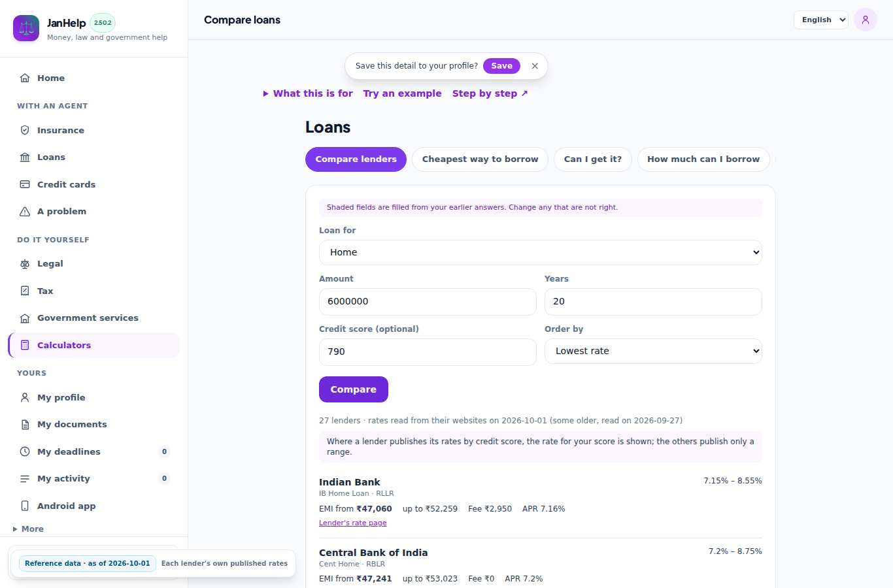893x588 pixels.
Task: Click the Credit score input field
Action: [428, 351]
